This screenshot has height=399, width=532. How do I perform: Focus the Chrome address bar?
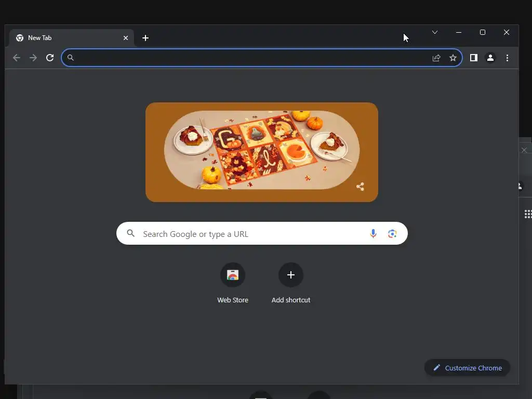[x=262, y=58]
